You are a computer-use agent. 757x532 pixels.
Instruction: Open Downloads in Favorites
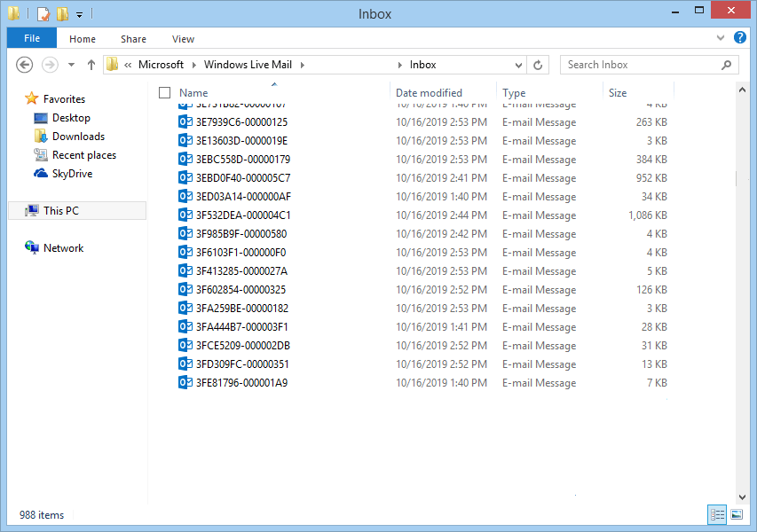click(78, 137)
